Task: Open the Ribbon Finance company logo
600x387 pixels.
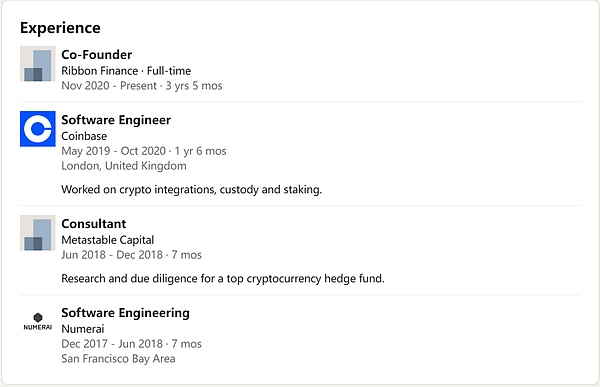Action: click(38, 64)
